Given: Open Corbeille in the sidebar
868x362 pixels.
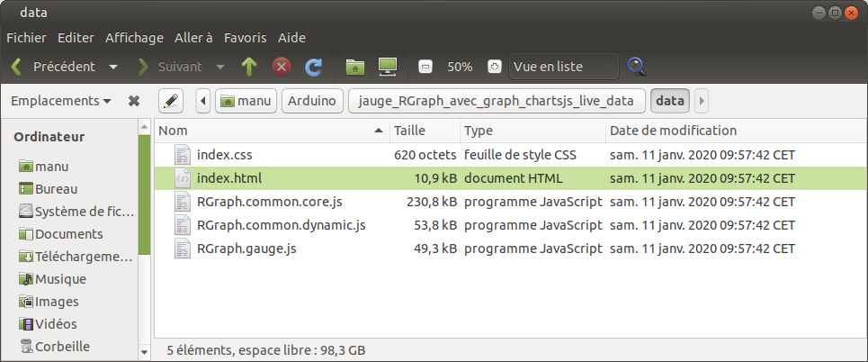Looking at the screenshot, I should (x=61, y=346).
